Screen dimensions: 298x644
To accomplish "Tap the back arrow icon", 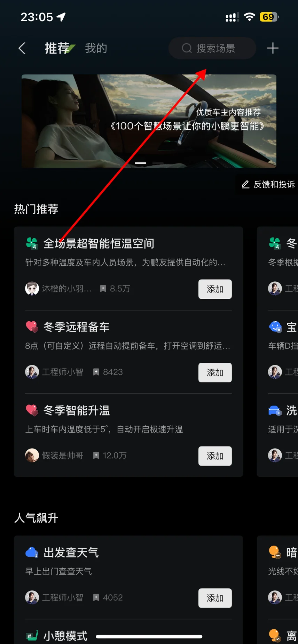I will coord(22,48).
